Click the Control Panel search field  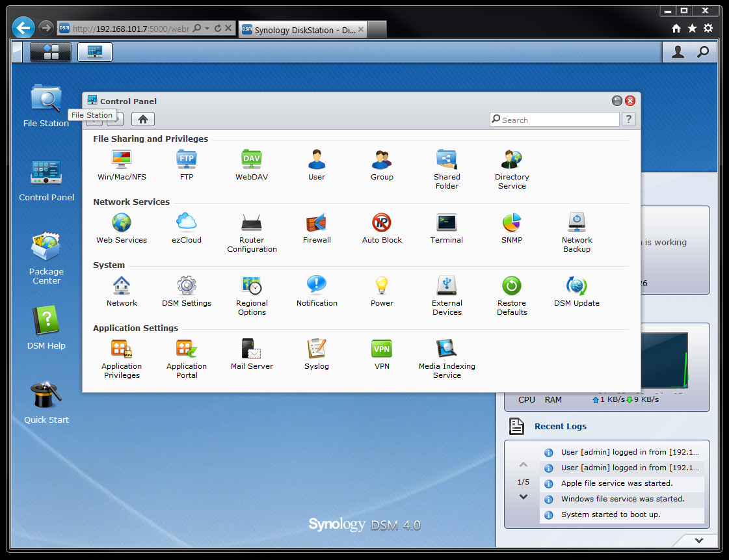coord(555,120)
